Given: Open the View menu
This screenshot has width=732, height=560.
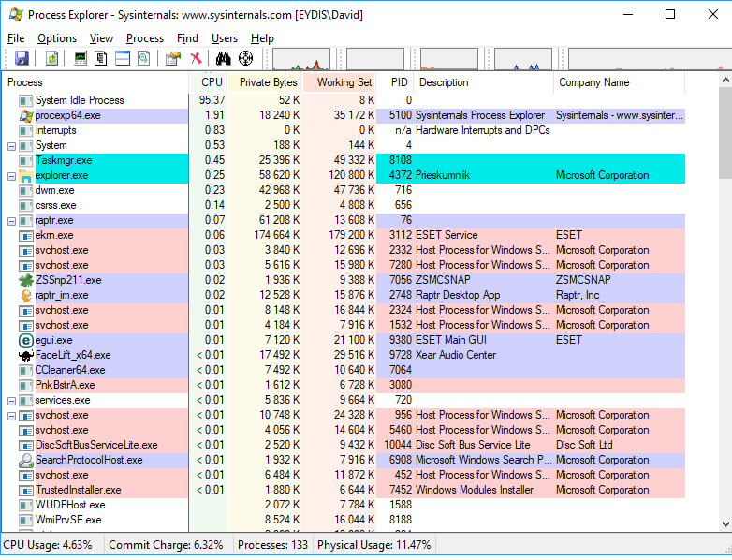Looking at the screenshot, I should point(101,38).
